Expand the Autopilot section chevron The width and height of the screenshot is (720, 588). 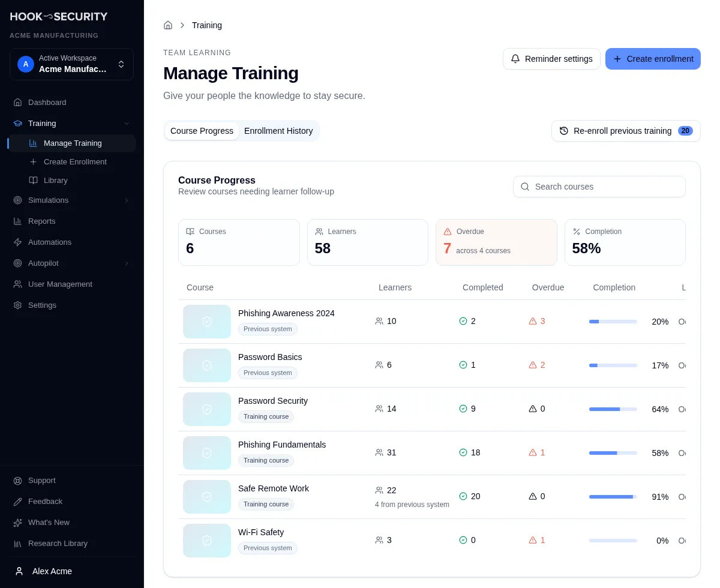pos(127,263)
